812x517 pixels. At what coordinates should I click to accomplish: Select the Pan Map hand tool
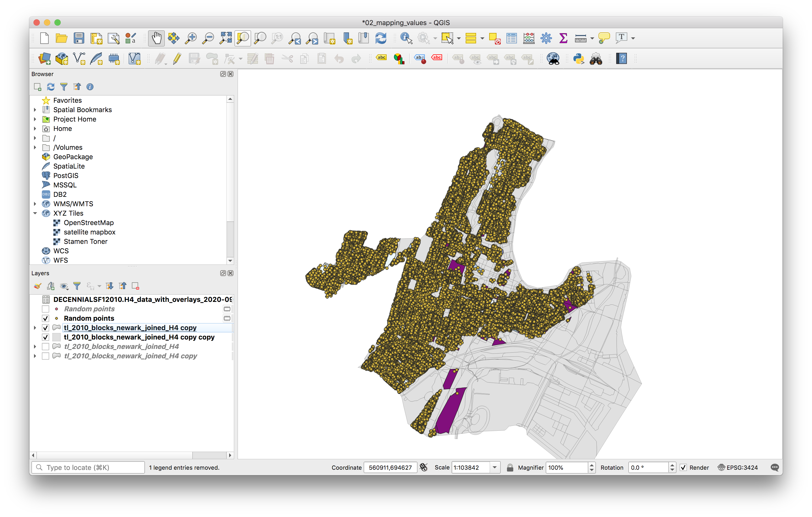pyautogui.click(x=156, y=38)
